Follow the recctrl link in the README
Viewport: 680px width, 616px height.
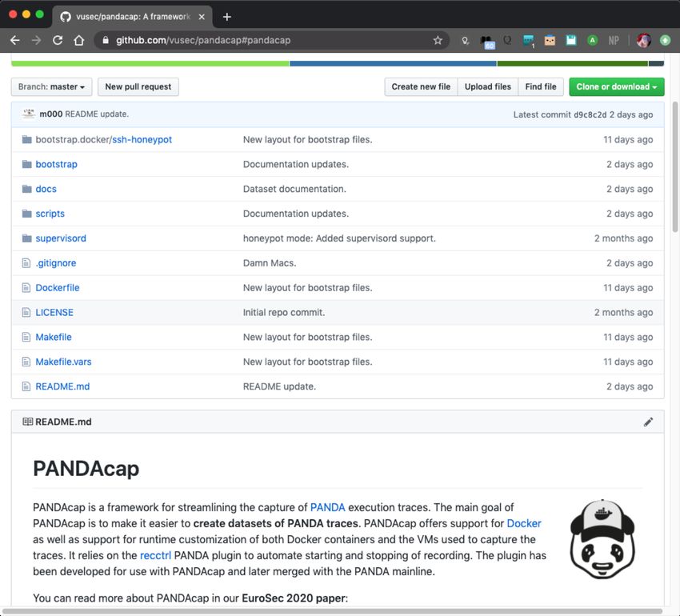(x=155, y=556)
